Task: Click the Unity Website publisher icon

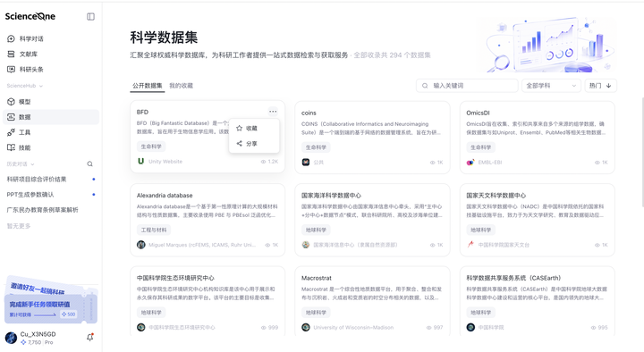Action: 141,161
